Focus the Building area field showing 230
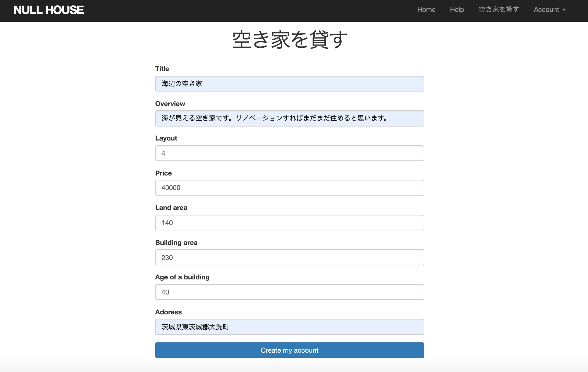The height and width of the screenshot is (372, 588). (289, 257)
